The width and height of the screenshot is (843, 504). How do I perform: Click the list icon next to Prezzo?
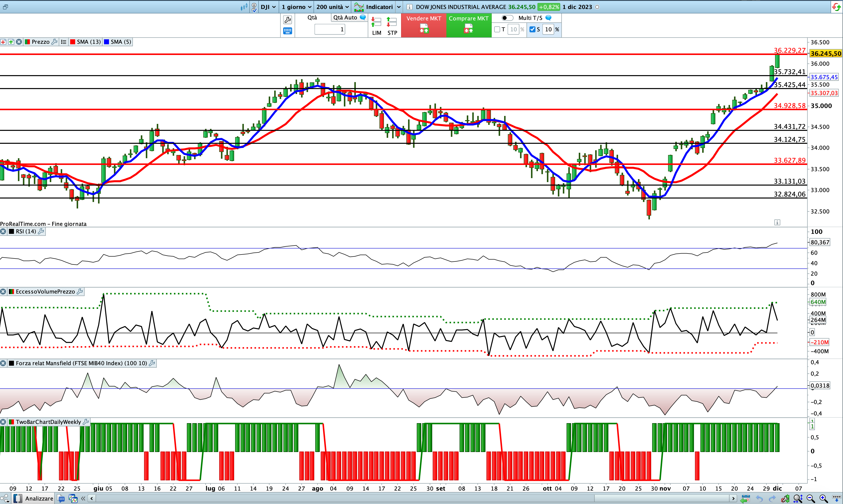tap(63, 42)
